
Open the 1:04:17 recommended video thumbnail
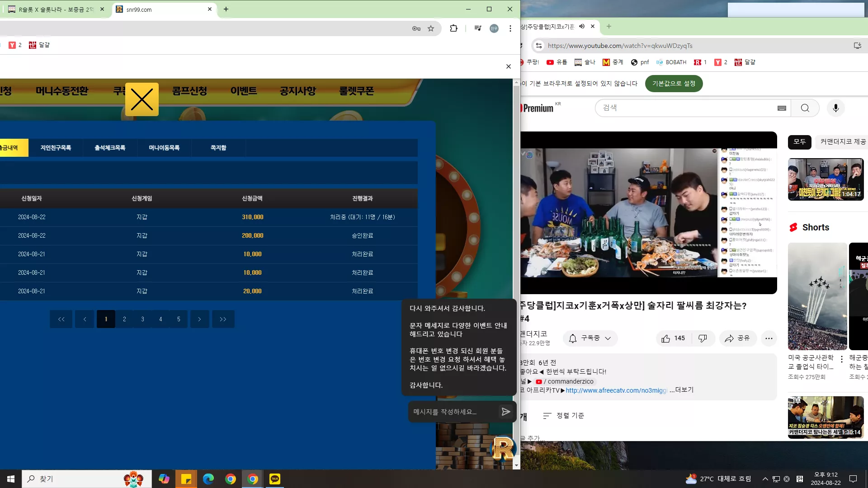pyautogui.click(x=826, y=179)
